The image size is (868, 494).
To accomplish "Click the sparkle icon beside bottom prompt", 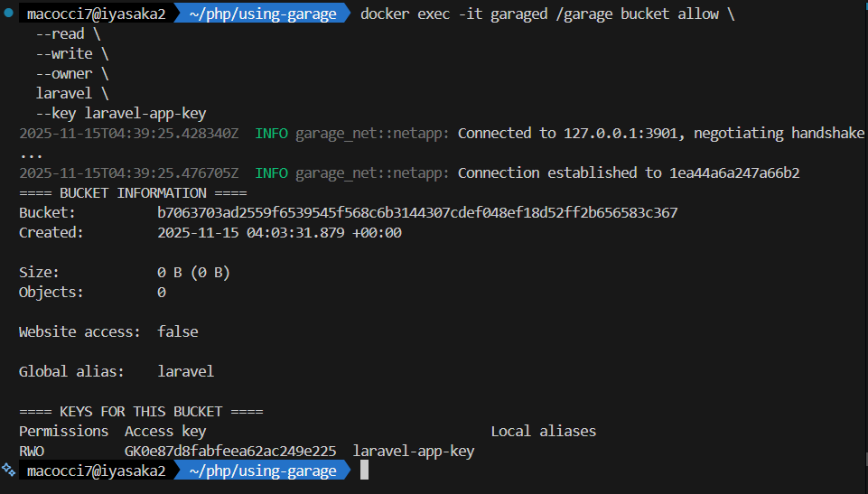I will point(8,471).
